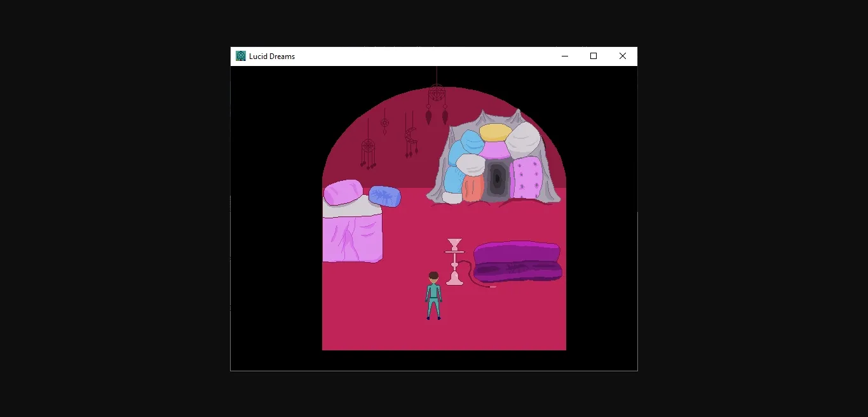Image resolution: width=868 pixels, height=417 pixels.
Task: Click the hookah hose tip on floor
Action: pyautogui.click(x=492, y=287)
